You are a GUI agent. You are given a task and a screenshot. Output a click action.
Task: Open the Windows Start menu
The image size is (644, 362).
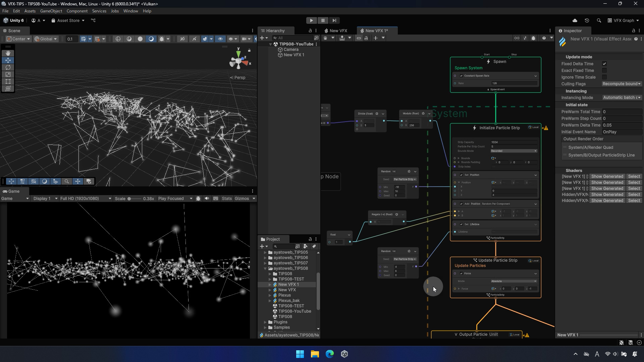pos(300,354)
